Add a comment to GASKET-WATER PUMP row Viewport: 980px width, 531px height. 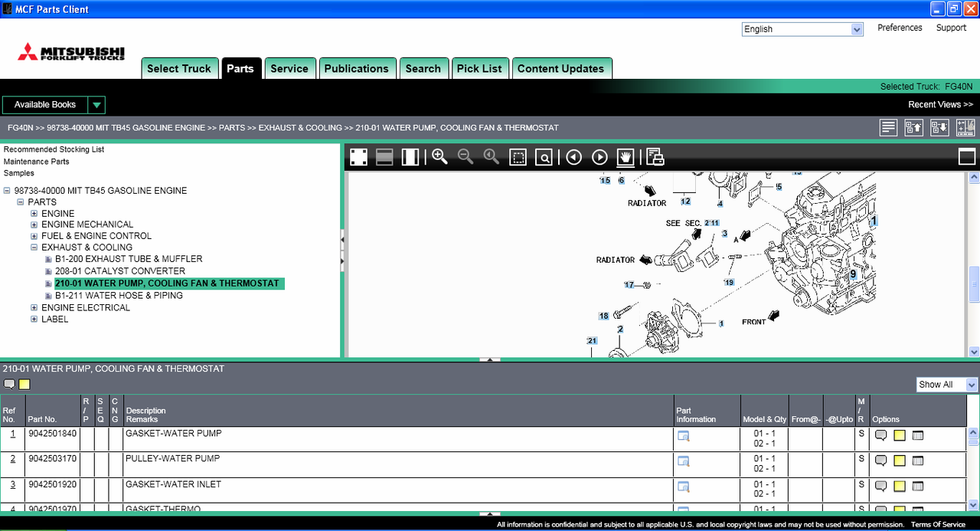(881, 436)
